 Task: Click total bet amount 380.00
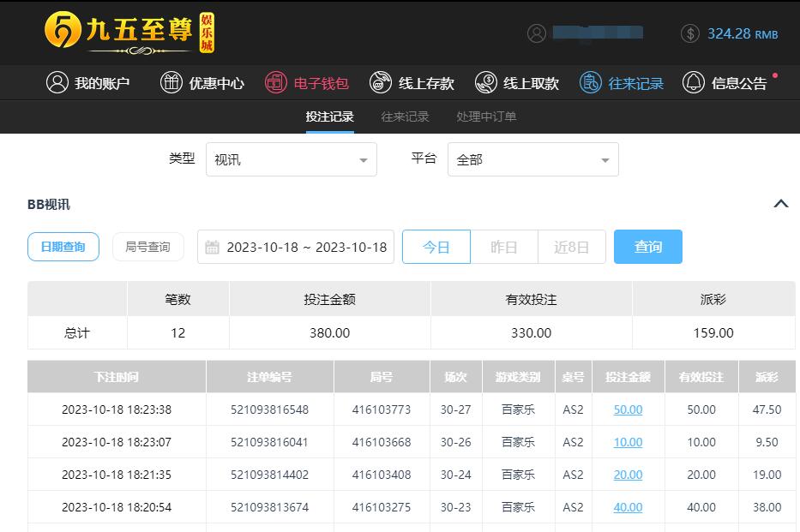[x=329, y=332]
